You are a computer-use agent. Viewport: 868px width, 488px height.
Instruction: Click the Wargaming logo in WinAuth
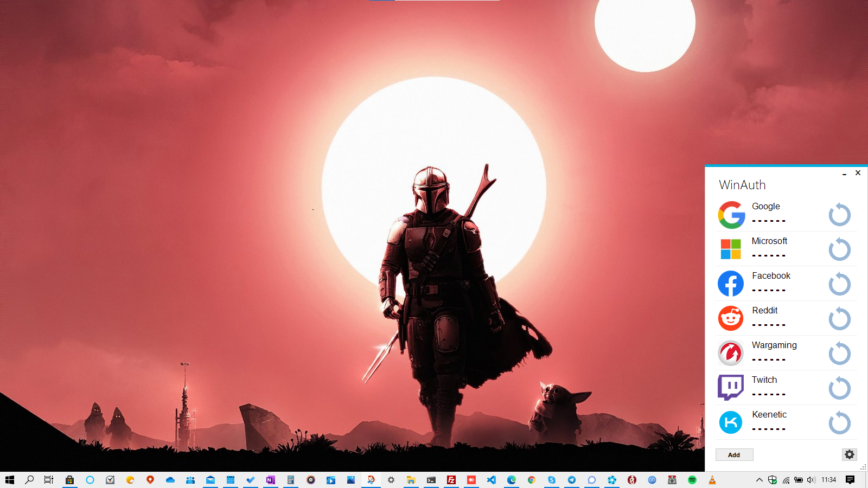pos(731,353)
